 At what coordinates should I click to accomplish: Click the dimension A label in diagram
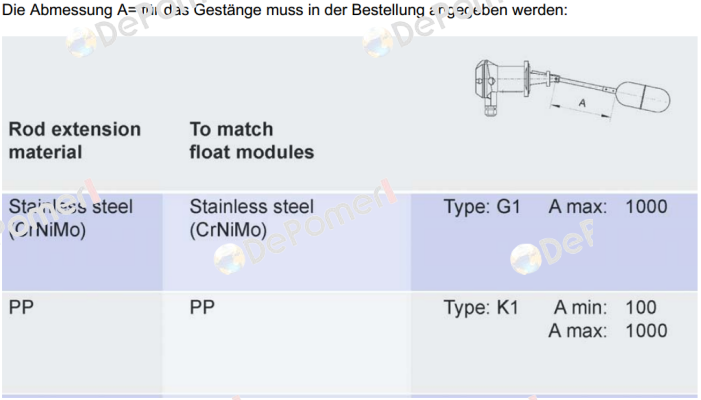click(x=582, y=103)
